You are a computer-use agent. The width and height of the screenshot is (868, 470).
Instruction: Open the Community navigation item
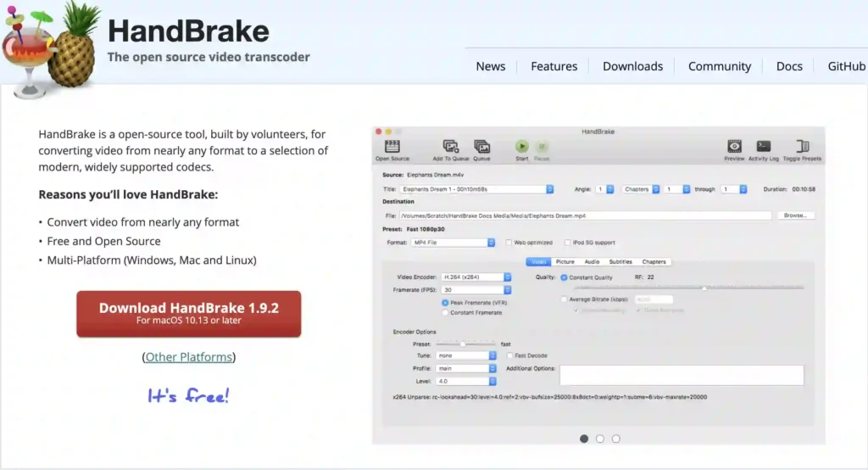720,66
